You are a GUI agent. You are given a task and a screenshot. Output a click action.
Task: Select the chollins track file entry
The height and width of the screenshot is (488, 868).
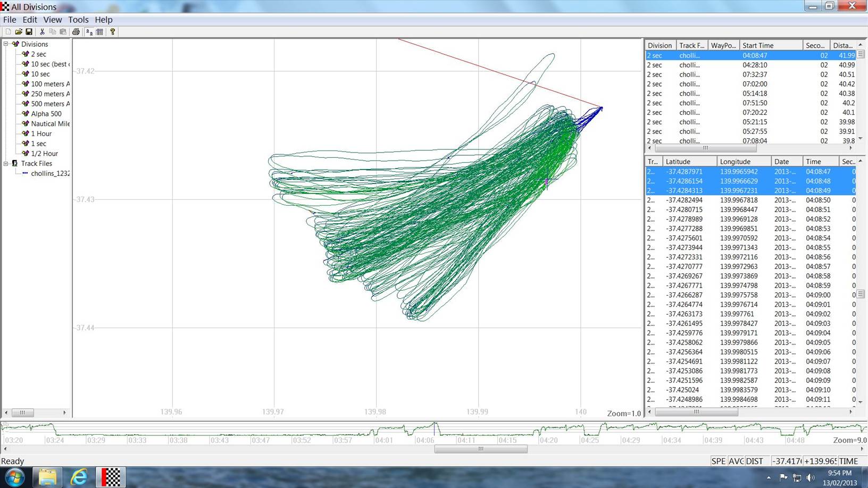[x=50, y=174]
